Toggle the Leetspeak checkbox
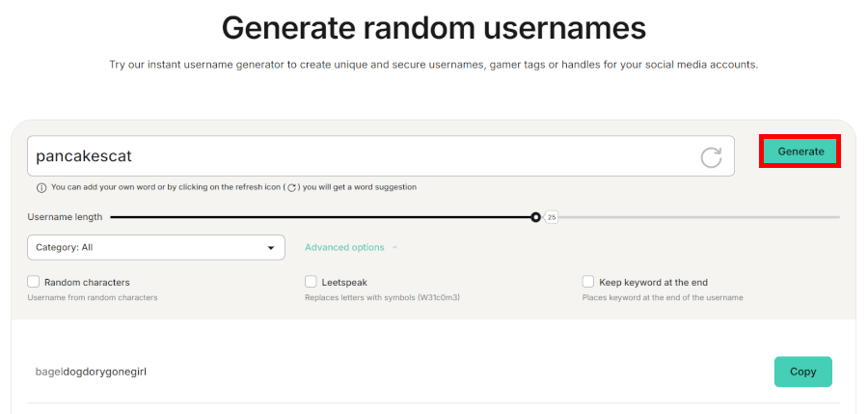Viewport: 868px width, 414px height. click(x=311, y=282)
